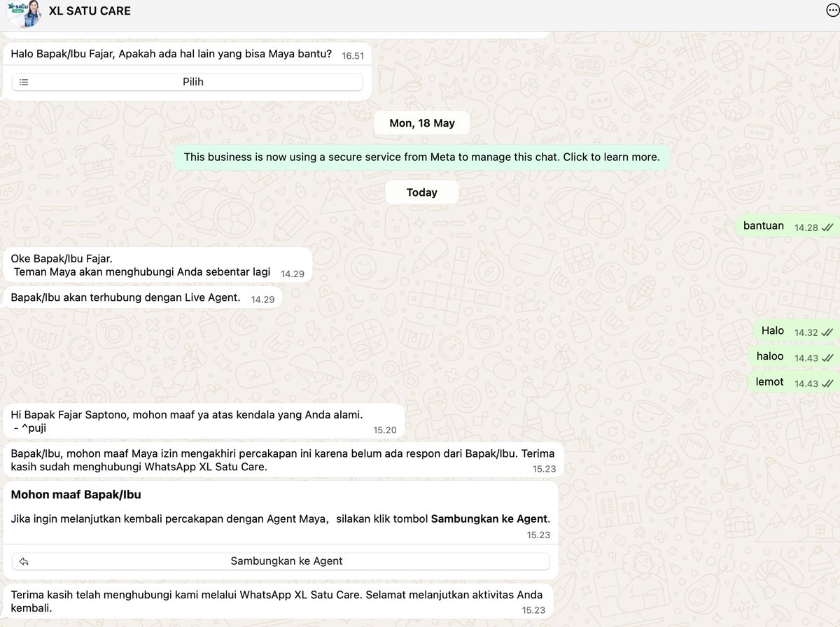Image resolution: width=840 pixels, height=627 pixels.
Task: Click the reply arrow icon on Sambungkan button
Action: coord(24,561)
